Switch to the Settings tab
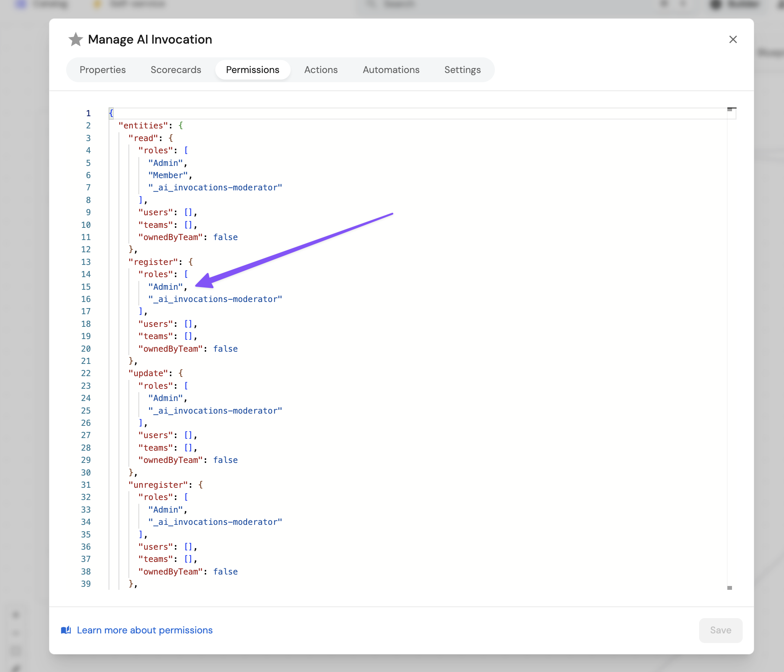 point(462,70)
